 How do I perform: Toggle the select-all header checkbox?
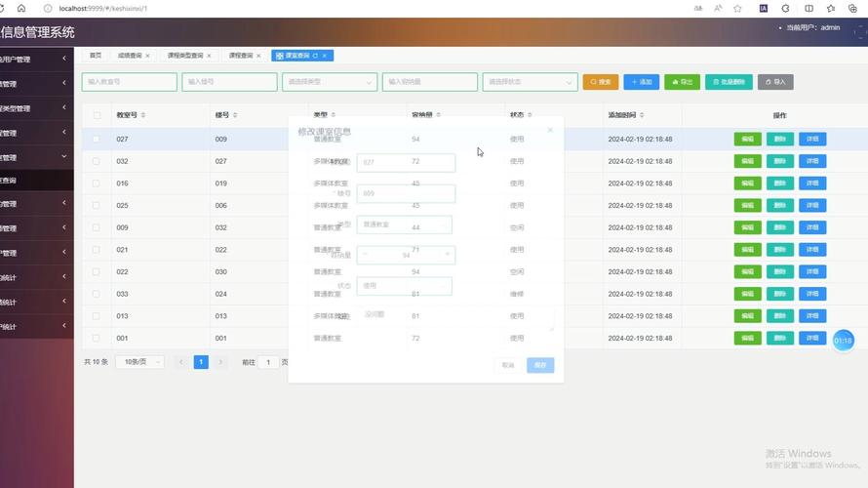[x=97, y=115]
